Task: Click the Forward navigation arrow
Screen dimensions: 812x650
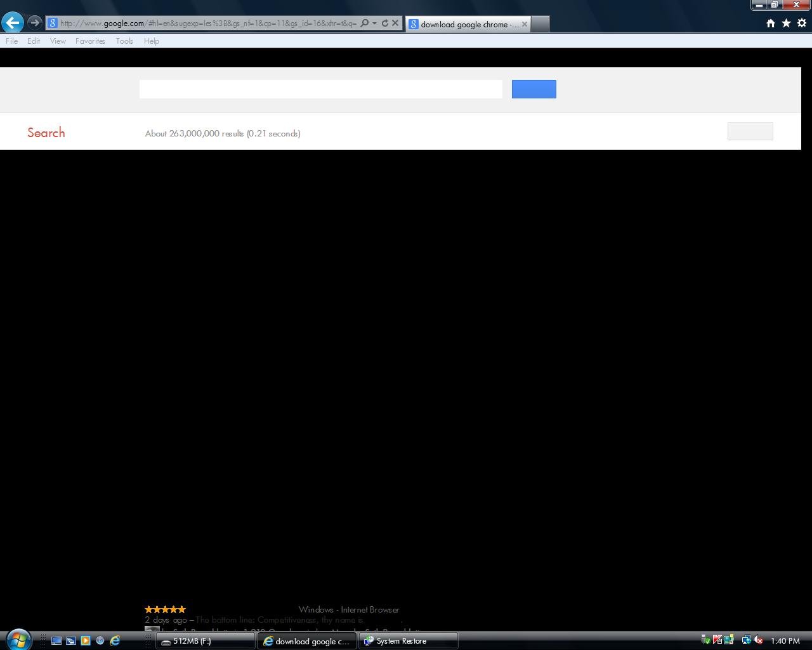Action: click(35, 23)
